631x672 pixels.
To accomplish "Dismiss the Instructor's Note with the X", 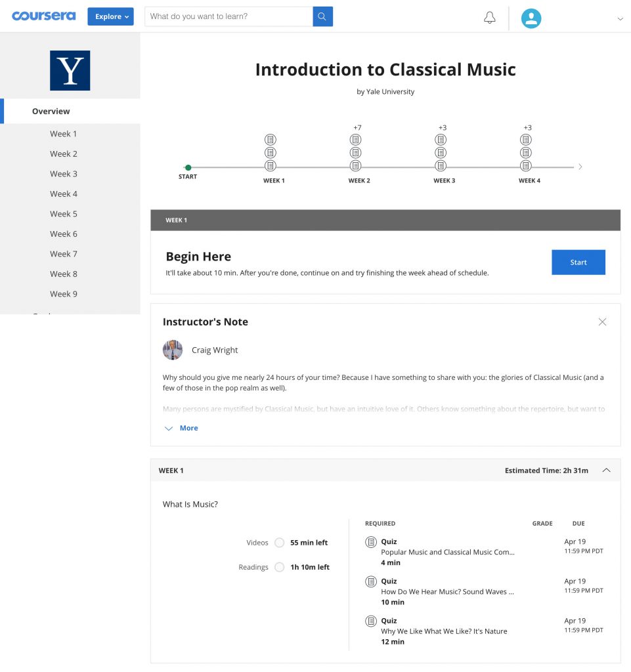I will (602, 322).
